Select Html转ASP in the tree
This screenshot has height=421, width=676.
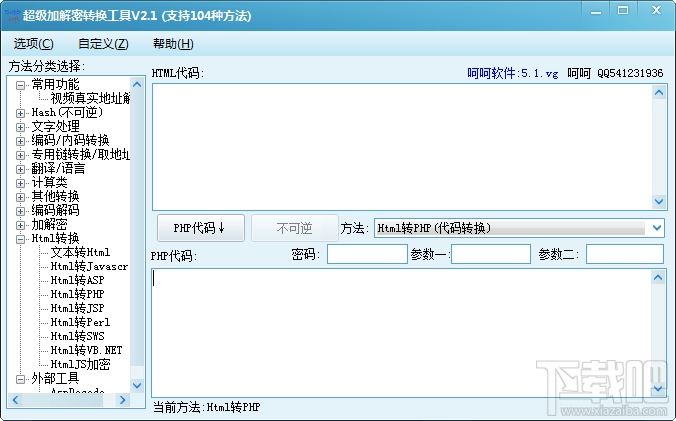pyautogui.click(x=78, y=280)
